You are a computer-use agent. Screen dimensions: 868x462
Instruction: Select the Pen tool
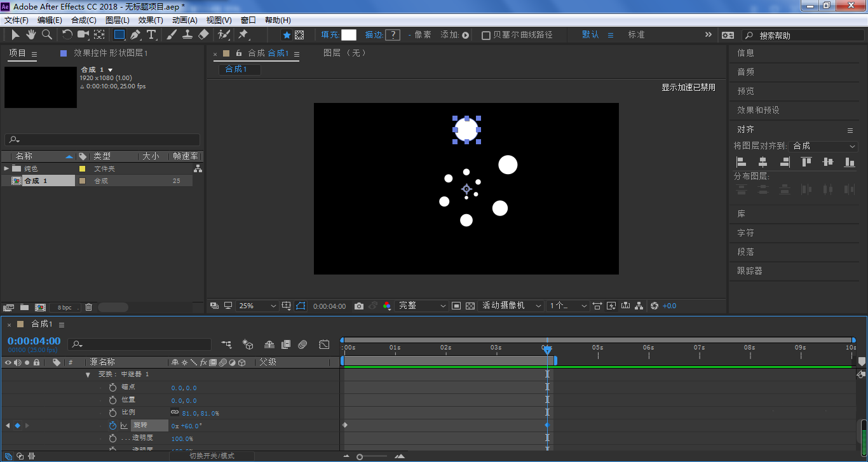pyautogui.click(x=135, y=35)
